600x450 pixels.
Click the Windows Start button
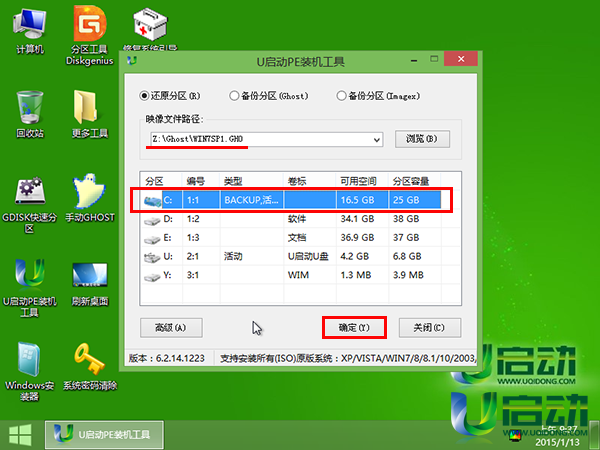click(20, 435)
